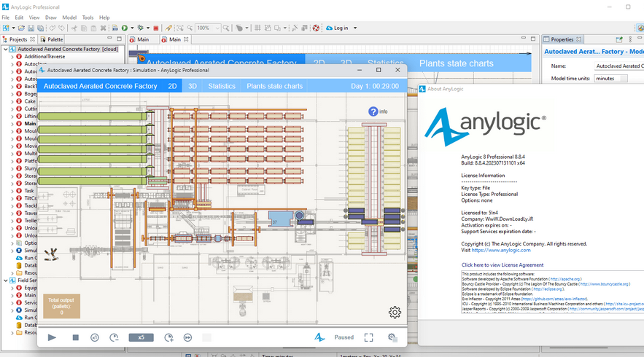The height and width of the screenshot is (357, 644).
Task: Speed up the simulation
Action: [168, 337]
